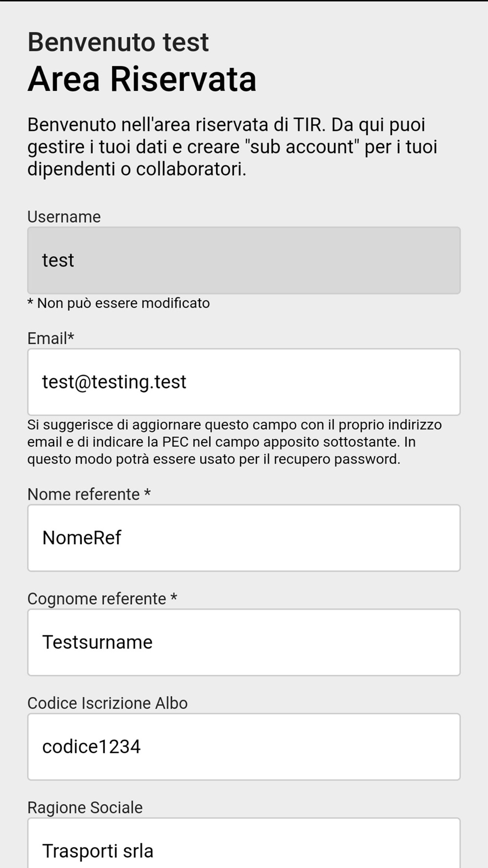The image size is (488, 868).
Task: Click the Codice Iscrizione Albo label
Action: tap(107, 703)
